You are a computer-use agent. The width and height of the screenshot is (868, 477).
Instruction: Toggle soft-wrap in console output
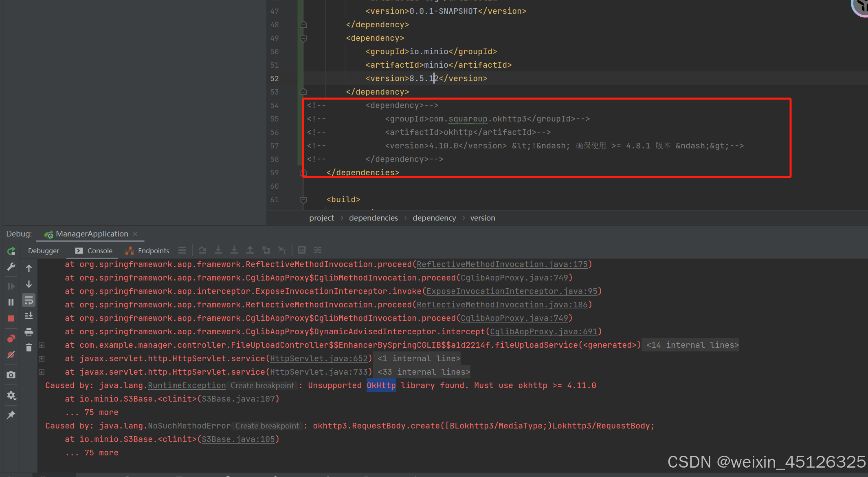[x=29, y=300]
